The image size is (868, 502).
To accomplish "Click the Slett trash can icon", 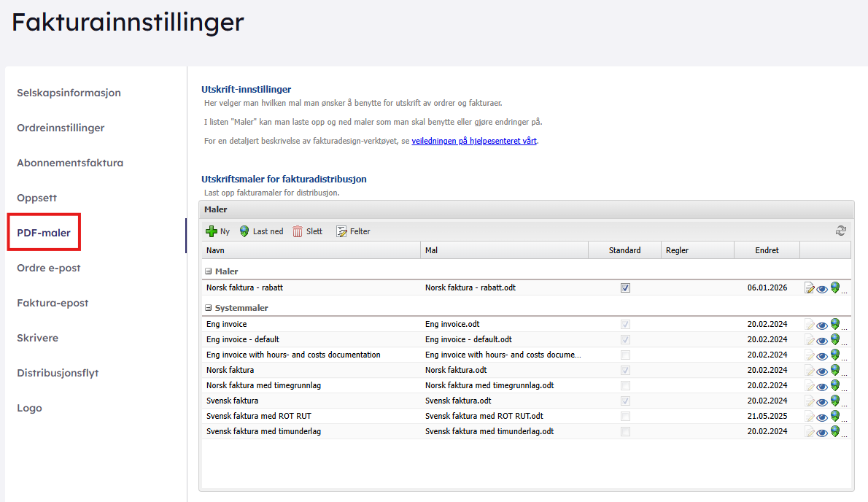I will tap(298, 231).
